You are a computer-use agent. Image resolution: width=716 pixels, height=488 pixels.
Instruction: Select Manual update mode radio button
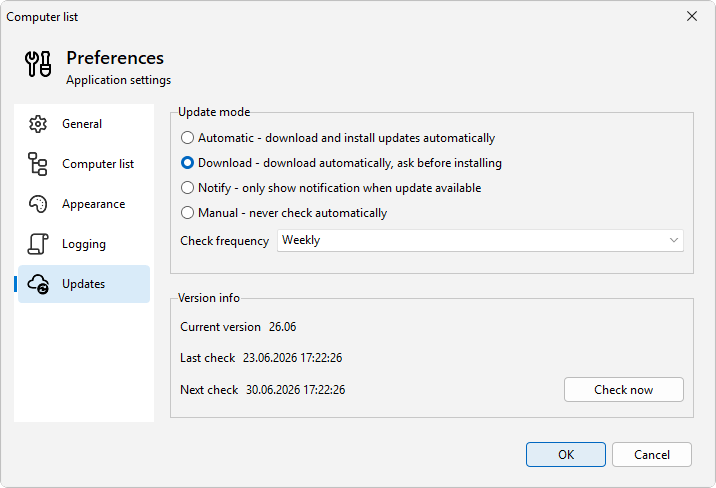(187, 213)
